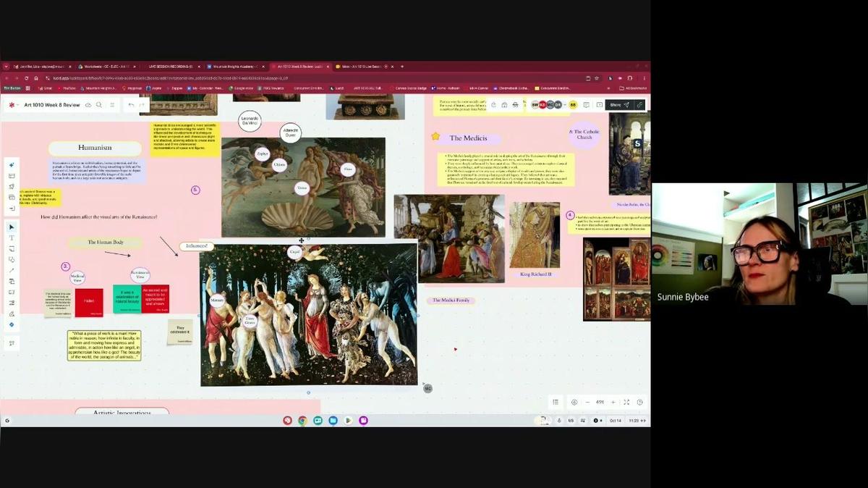868x488 pixels.
Task: Open Chrome from the shelf
Action: 302,421
